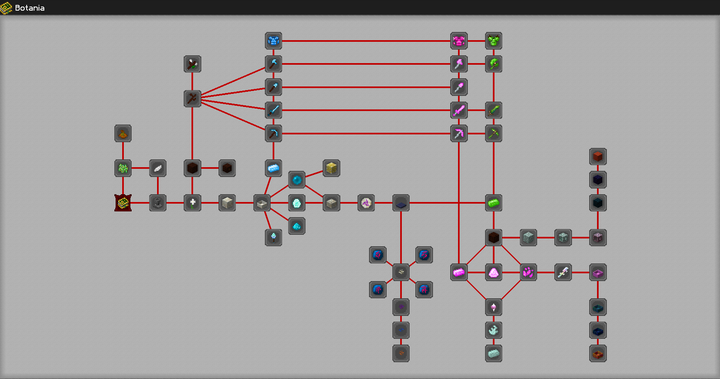Click the white feather node

pyautogui.click(x=158, y=168)
